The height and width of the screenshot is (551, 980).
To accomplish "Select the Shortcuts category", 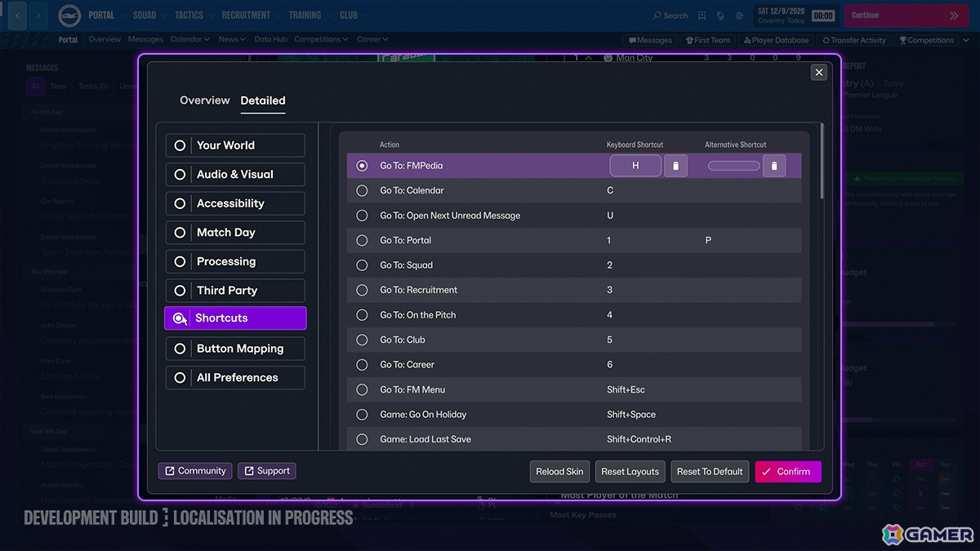I will [x=235, y=318].
